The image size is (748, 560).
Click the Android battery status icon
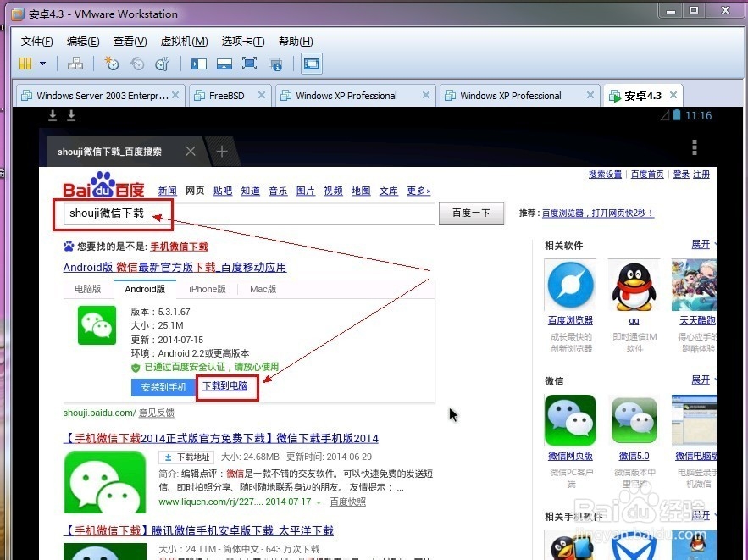(x=677, y=115)
